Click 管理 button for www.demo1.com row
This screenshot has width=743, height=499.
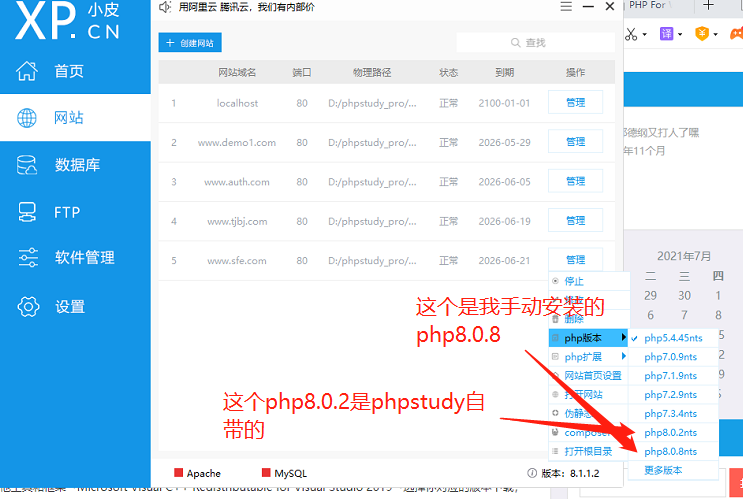pos(575,142)
